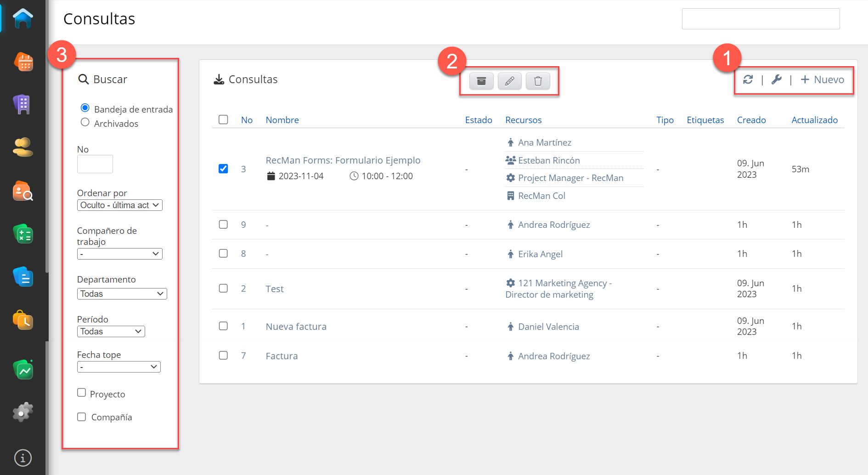Click the Nuevo button
868x475 pixels.
pos(823,79)
